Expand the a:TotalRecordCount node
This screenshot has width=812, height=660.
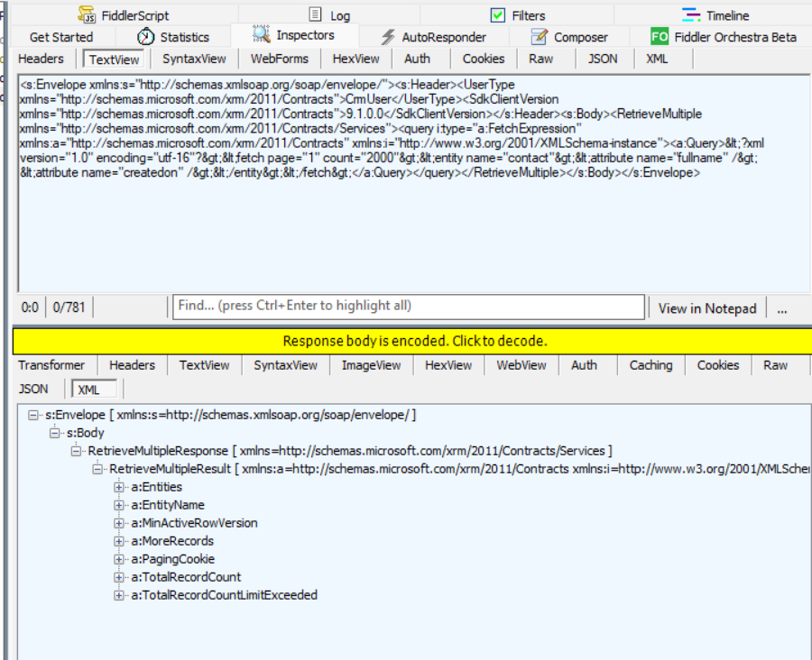coord(119,578)
